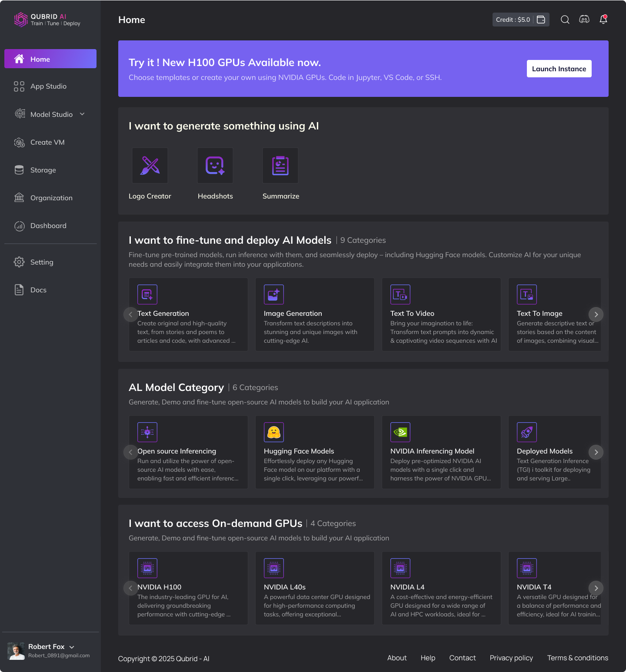The width and height of the screenshot is (626, 672).
Task: Click the Organization building icon
Action: (x=19, y=198)
